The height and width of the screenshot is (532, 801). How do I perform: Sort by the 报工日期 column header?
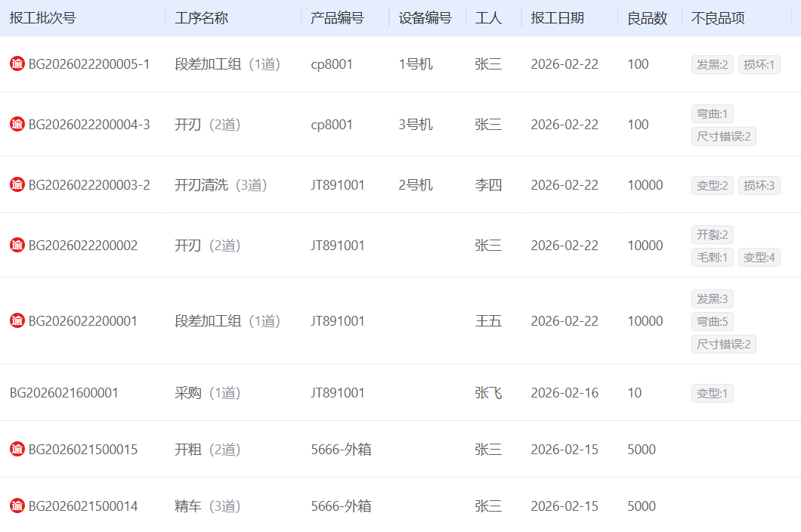click(558, 18)
